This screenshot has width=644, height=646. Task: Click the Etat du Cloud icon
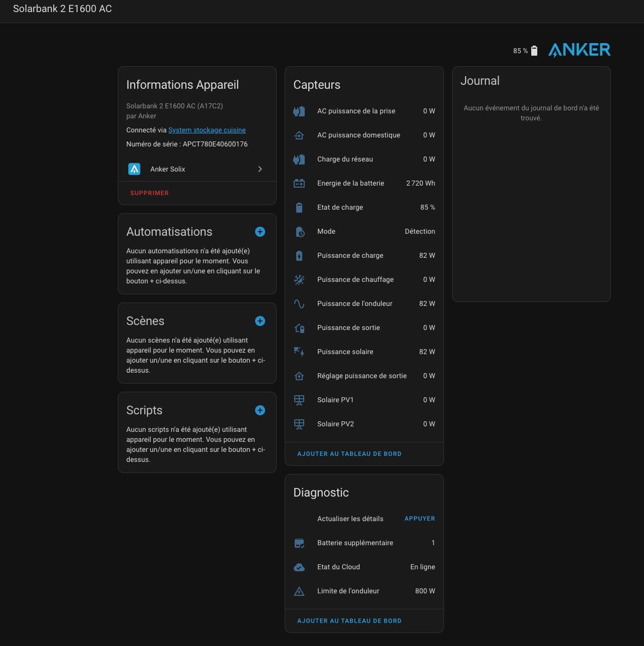click(299, 567)
